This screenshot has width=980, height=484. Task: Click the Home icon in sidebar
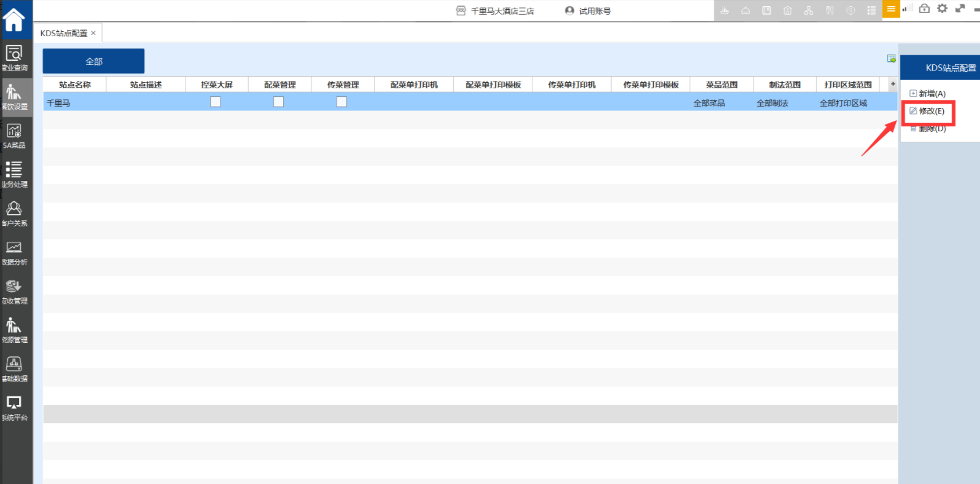(x=14, y=19)
